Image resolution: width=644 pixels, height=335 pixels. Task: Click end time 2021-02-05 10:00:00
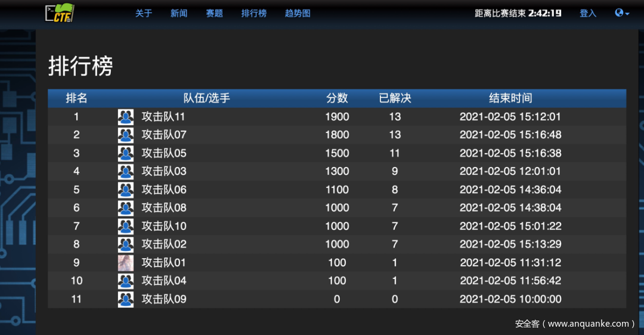510,299
